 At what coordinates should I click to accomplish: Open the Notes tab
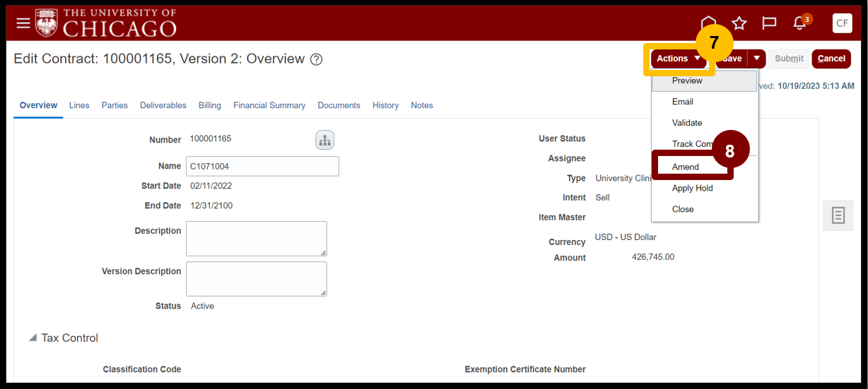[x=421, y=105]
